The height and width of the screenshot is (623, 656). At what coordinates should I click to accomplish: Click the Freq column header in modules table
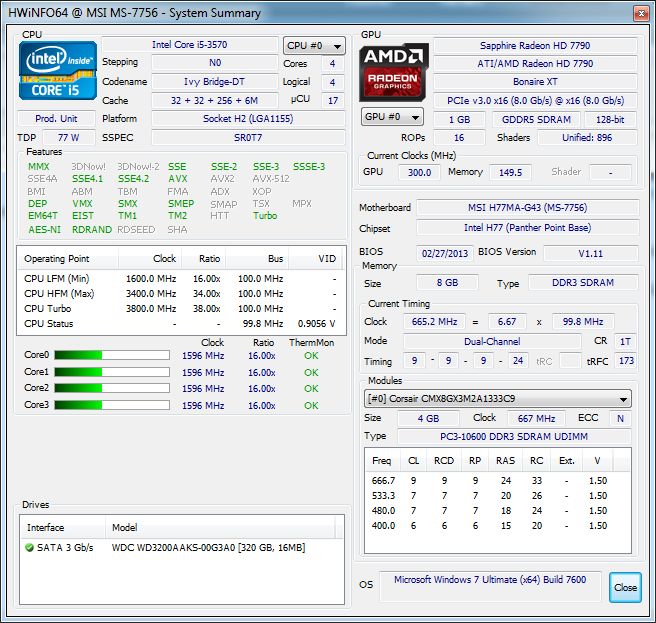[382, 461]
